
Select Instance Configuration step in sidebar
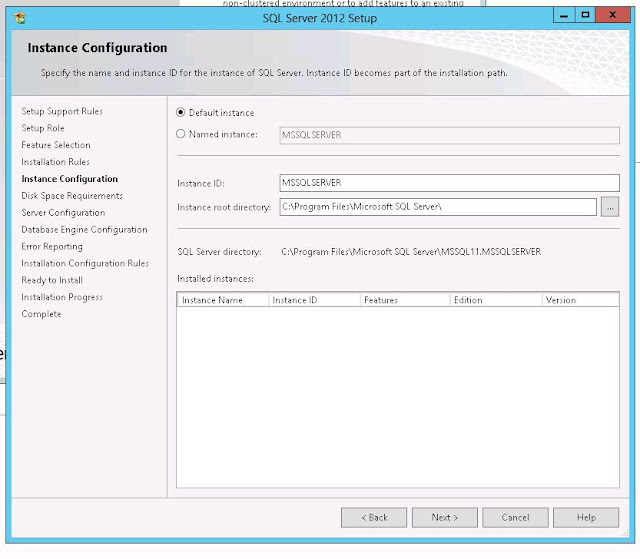click(x=69, y=179)
